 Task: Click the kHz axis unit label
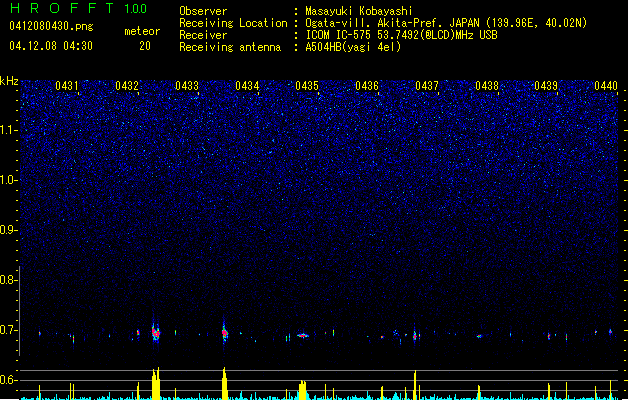(x=9, y=81)
